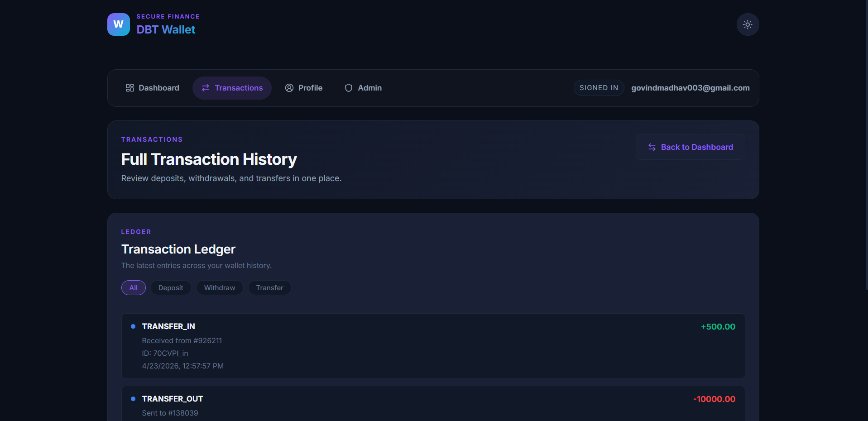Click the 'Sent to #138039' text

click(170, 413)
